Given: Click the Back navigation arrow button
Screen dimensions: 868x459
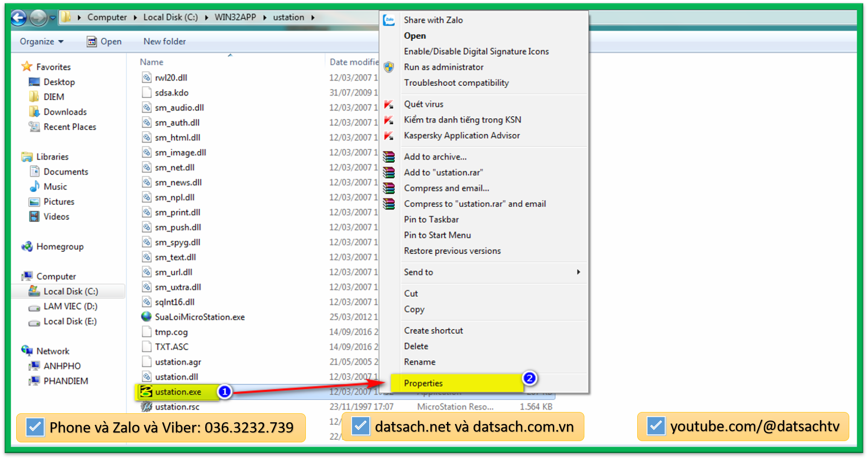Looking at the screenshot, I should click(x=19, y=18).
